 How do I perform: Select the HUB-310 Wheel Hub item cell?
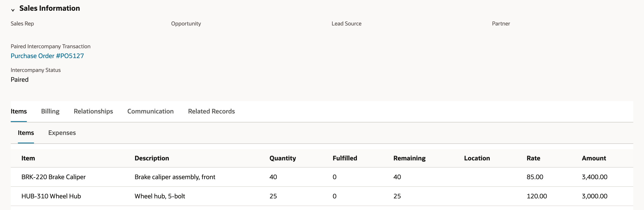click(x=51, y=196)
